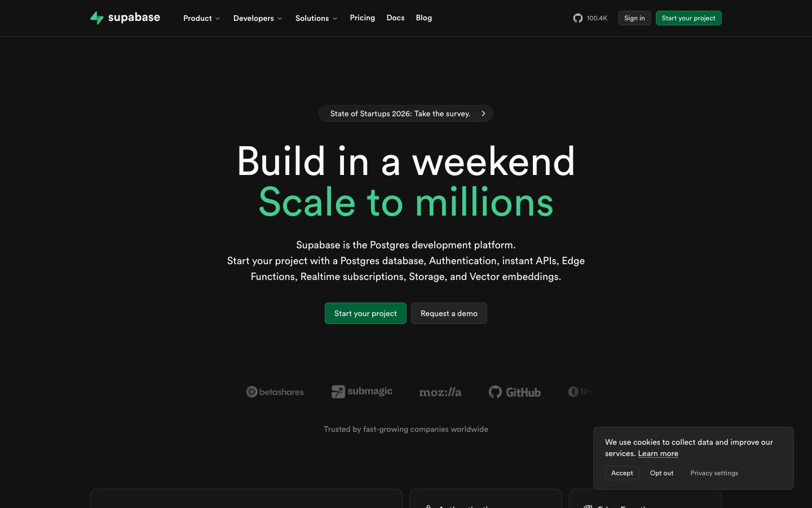The image size is (812, 508).
Task: Click the GitHub logo among trusted companies
Action: (514, 392)
